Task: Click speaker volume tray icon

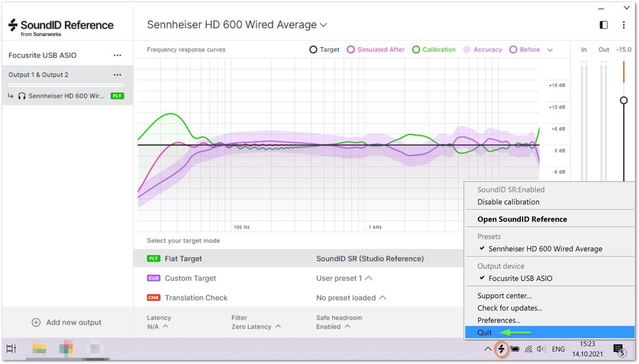Action: pyautogui.click(x=542, y=349)
